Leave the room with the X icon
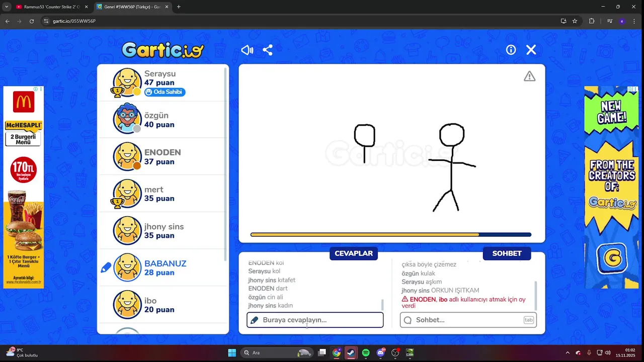The height and width of the screenshot is (362, 644). (531, 50)
